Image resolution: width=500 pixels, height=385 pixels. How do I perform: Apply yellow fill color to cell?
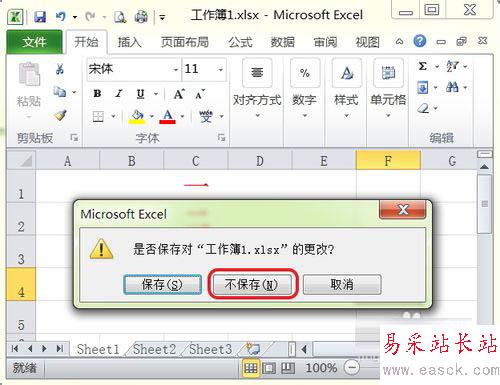tap(137, 116)
